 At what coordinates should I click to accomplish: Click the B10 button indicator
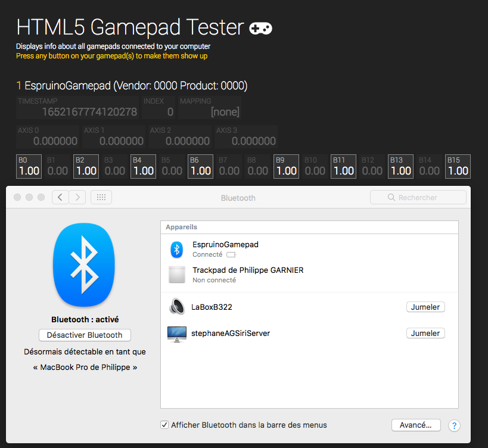click(x=315, y=166)
